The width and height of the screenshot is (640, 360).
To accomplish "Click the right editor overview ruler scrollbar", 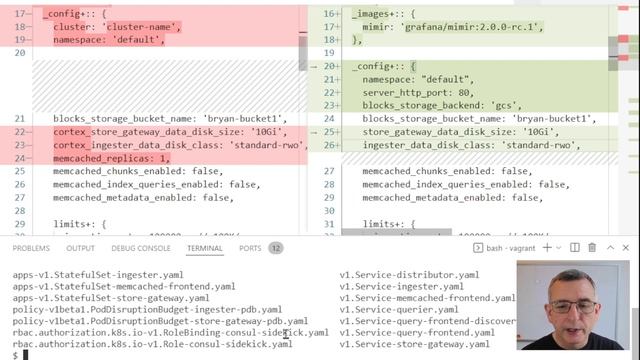I will pyautogui.click(x=613, y=54).
